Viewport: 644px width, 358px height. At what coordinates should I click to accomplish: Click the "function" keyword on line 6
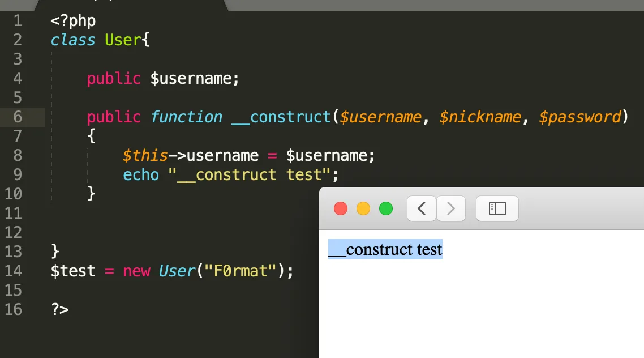[186, 117]
